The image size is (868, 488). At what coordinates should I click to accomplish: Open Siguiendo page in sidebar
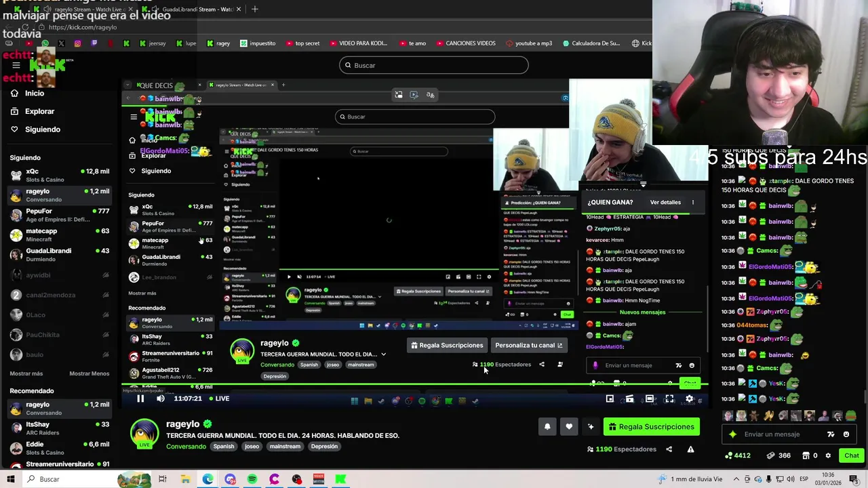tap(43, 129)
